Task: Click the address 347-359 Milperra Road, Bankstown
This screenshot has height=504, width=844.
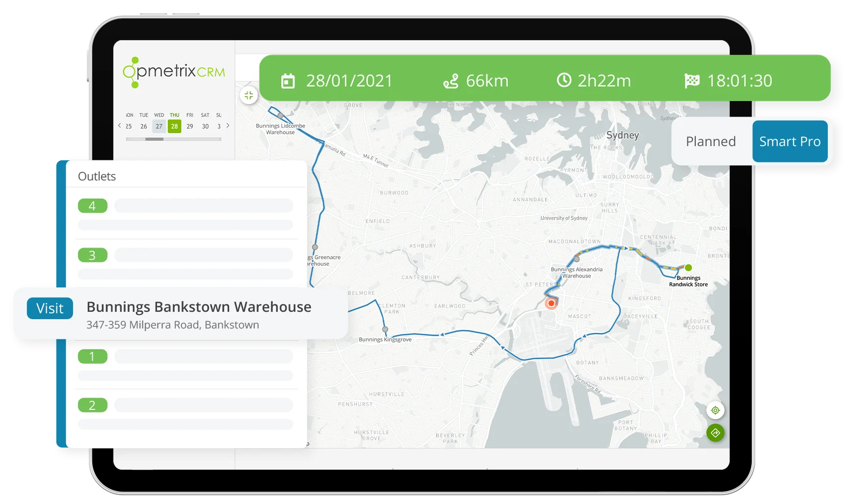Action: click(173, 325)
